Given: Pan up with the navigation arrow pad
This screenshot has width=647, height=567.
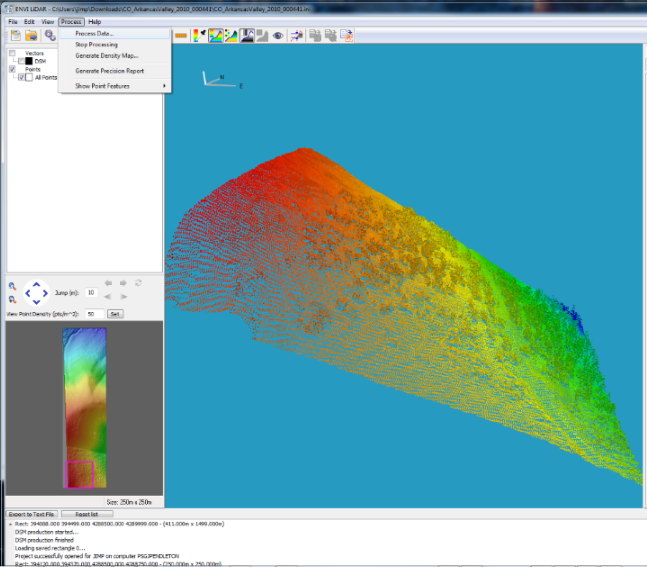Looking at the screenshot, I should pos(36,283).
